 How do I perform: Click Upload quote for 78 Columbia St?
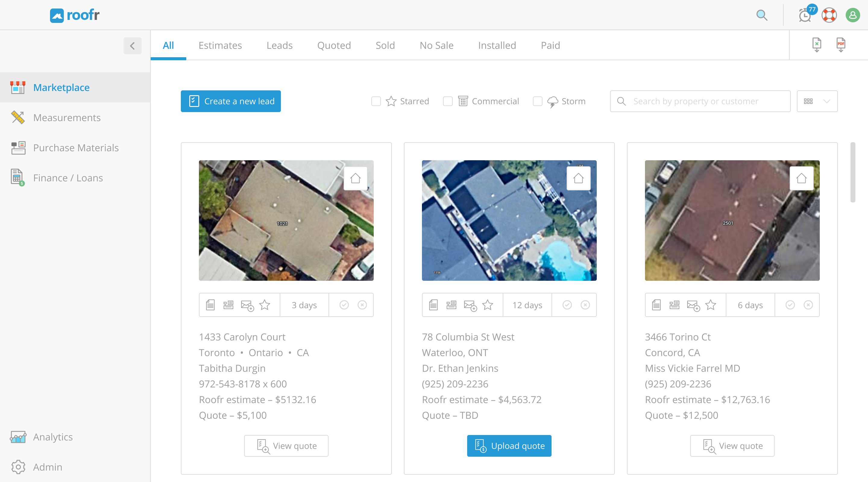point(509,446)
